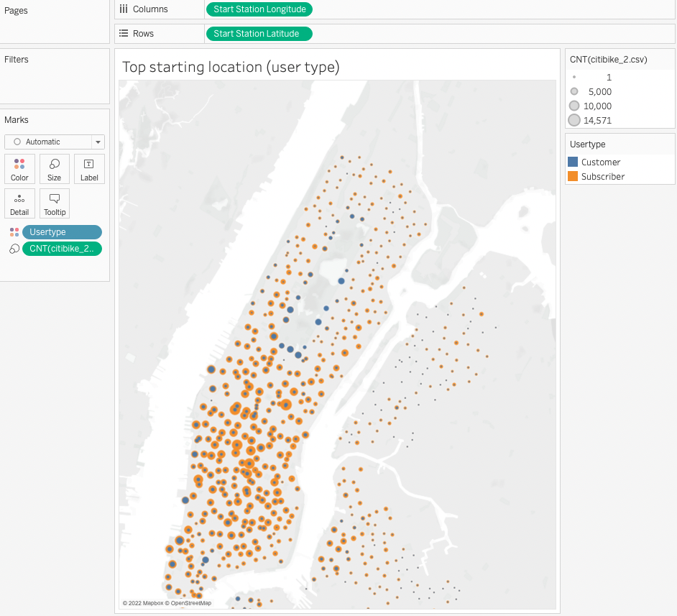Click the Pages shelf label
The width and height of the screenshot is (677, 616).
[x=16, y=11]
